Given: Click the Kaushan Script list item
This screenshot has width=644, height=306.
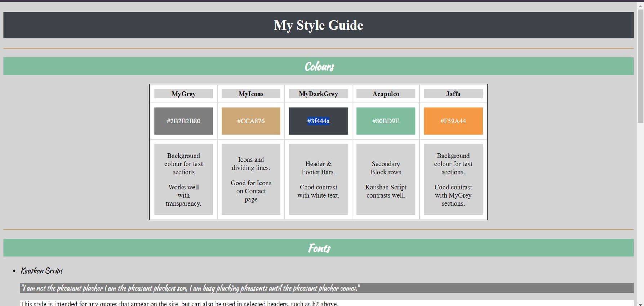Looking at the screenshot, I should 41,271.
